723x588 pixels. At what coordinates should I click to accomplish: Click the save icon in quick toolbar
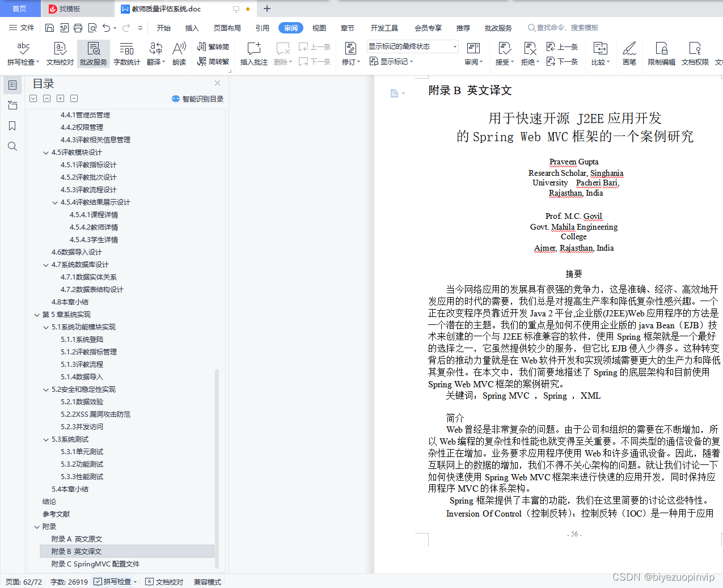point(49,28)
